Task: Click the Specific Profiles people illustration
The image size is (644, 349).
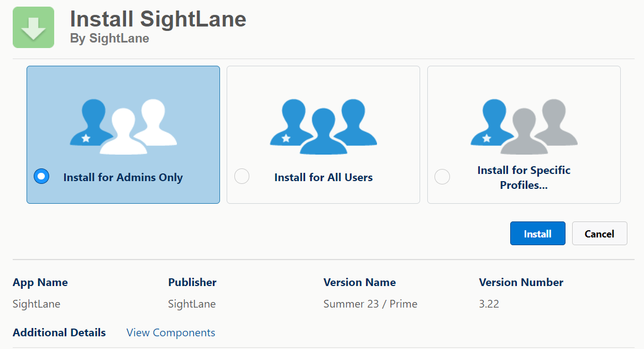Action: click(523, 126)
